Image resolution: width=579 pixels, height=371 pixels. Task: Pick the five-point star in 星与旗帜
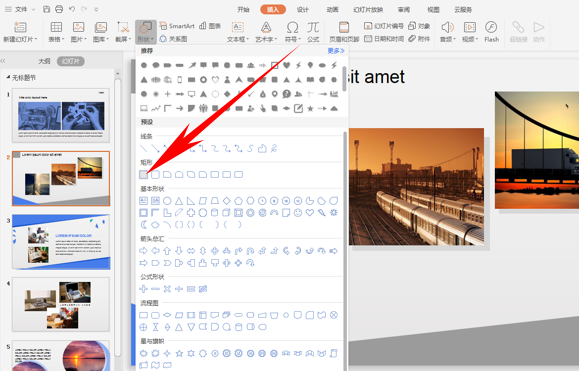(x=179, y=353)
